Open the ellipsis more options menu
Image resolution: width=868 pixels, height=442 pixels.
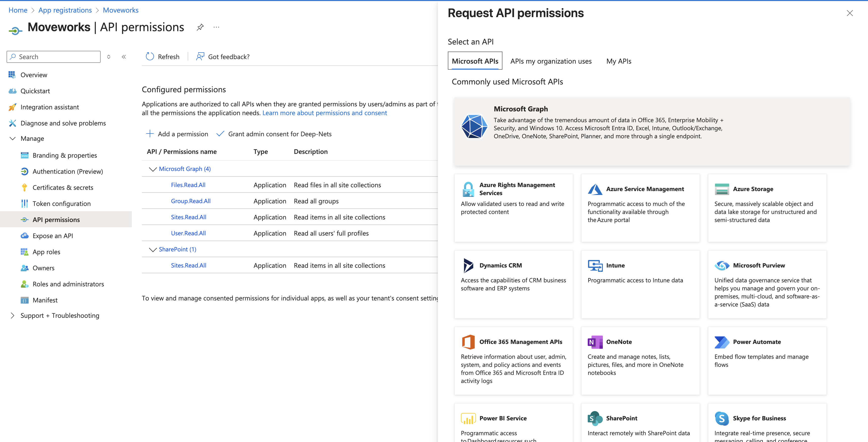tap(216, 27)
